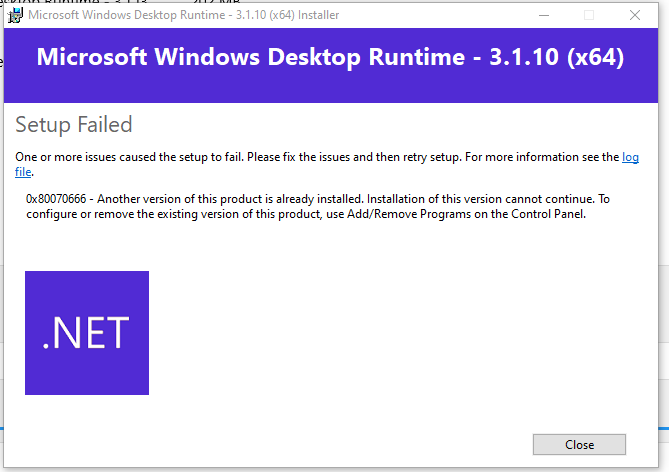Screen dimensions: 669x472
Task: Close the window with the title bar X
Action: pos(635,15)
